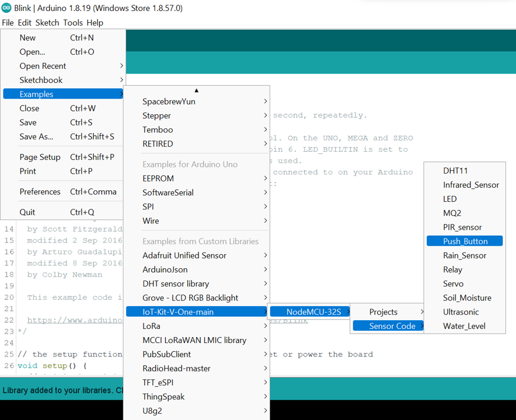Open the LED example sketch
516x420 pixels.
point(465,199)
